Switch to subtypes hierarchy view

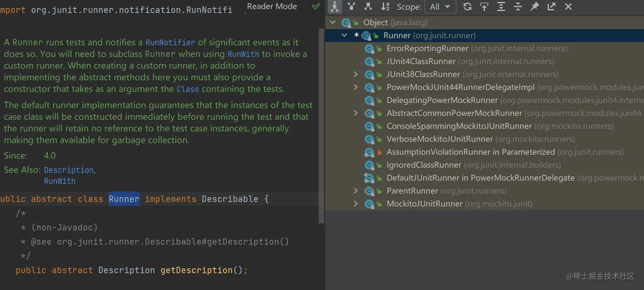pyautogui.click(x=368, y=6)
